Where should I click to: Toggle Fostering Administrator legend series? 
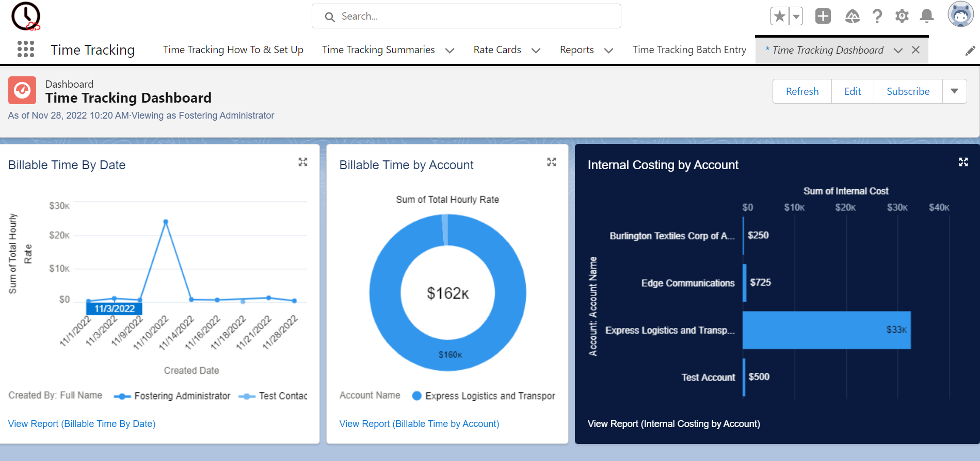tap(172, 396)
